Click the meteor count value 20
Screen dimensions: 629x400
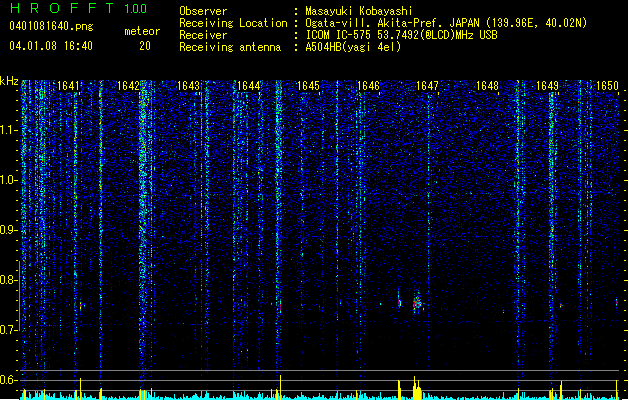point(145,46)
